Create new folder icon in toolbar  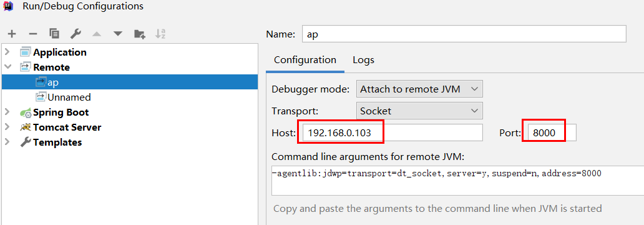click(140, 34)
